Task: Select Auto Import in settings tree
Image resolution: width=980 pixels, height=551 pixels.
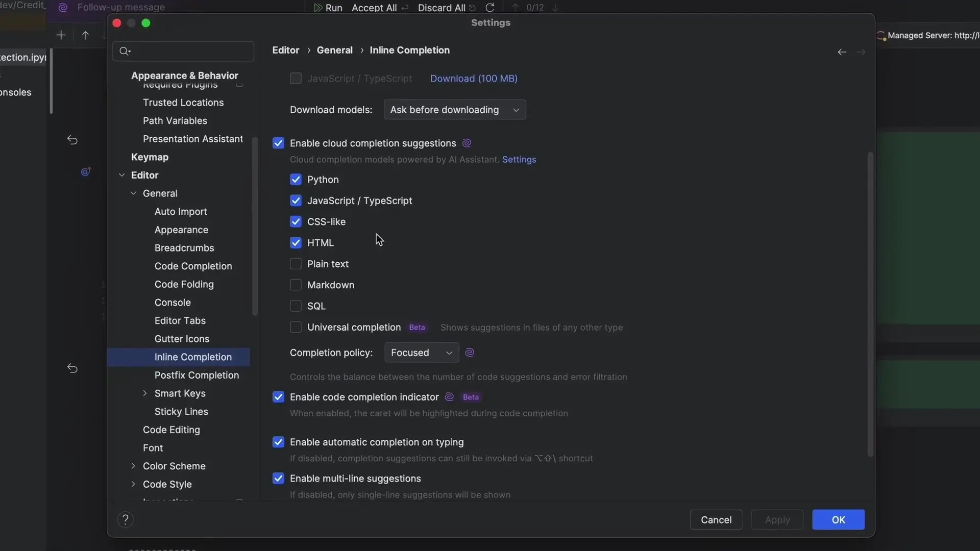Action: (181, 212)
